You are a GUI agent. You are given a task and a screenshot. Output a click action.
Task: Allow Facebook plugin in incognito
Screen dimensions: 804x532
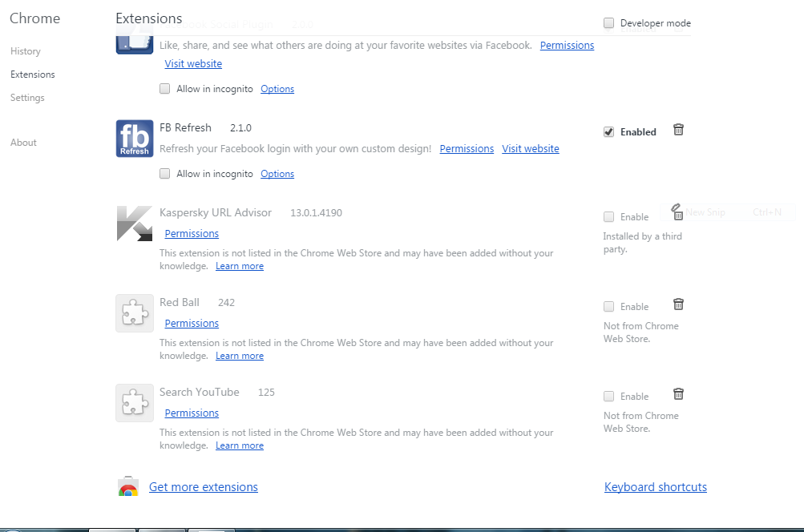point(164,89)
